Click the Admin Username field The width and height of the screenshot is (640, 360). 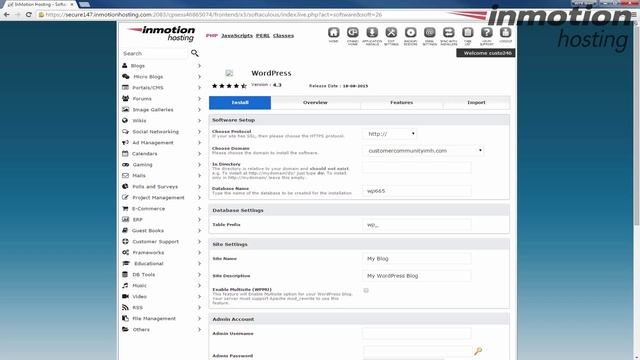[x=417, y=333]
